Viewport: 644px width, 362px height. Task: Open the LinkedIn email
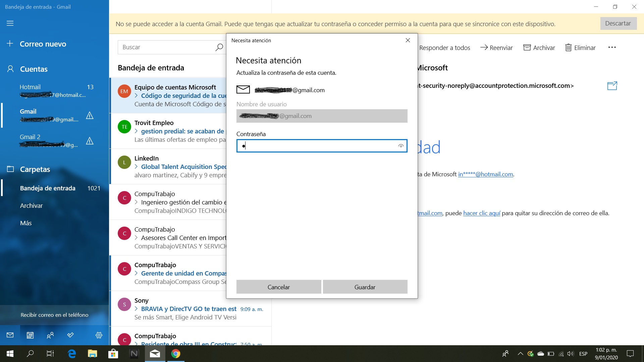168,167
